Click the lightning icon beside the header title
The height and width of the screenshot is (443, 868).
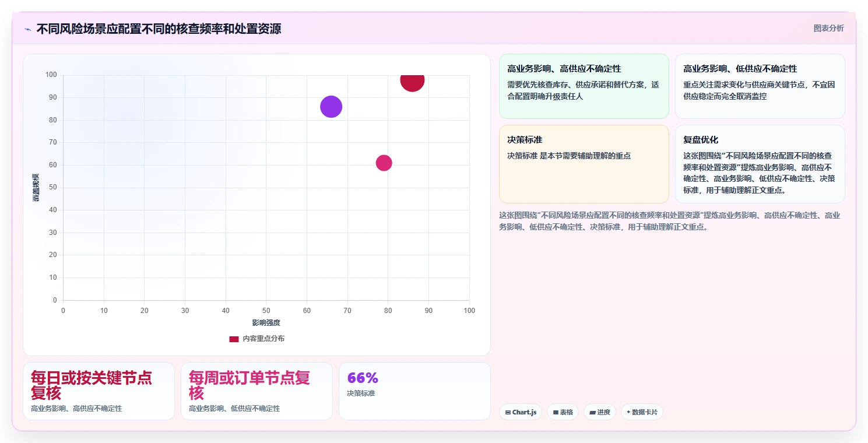pos(27,29)
